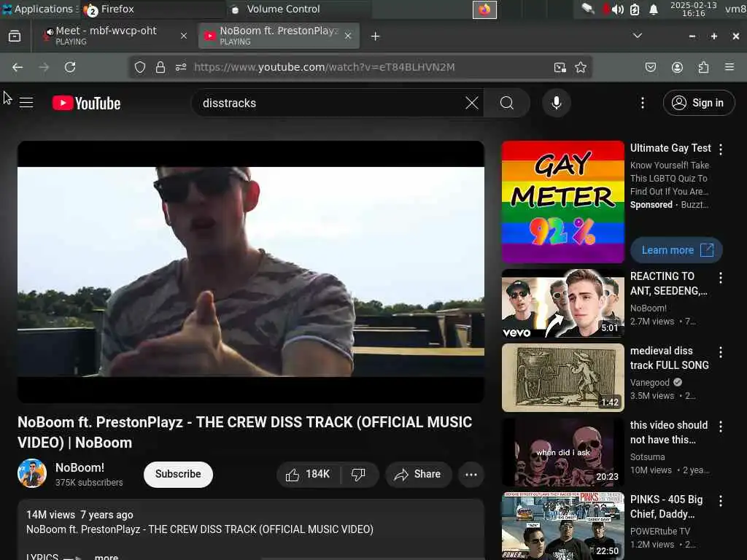Open the YouTube guide hamburger menu
747x560 pixels.
click(x=26, y=103)
